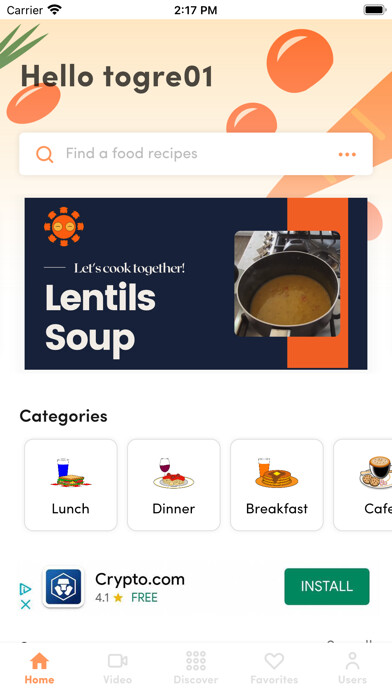This screenshot has height=696, width=392.
Task: Open the Video tab
Action: [118, 668]
